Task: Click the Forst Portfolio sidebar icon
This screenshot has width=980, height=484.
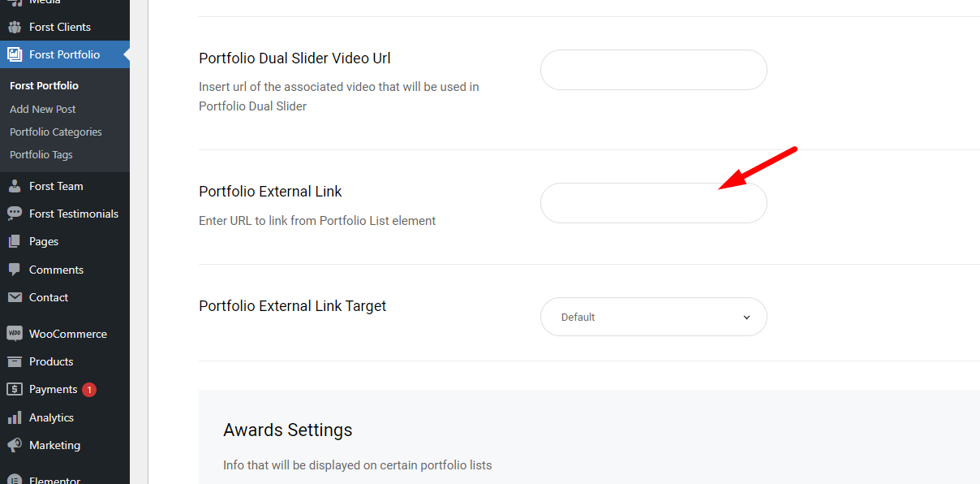Action: point(15,54)
